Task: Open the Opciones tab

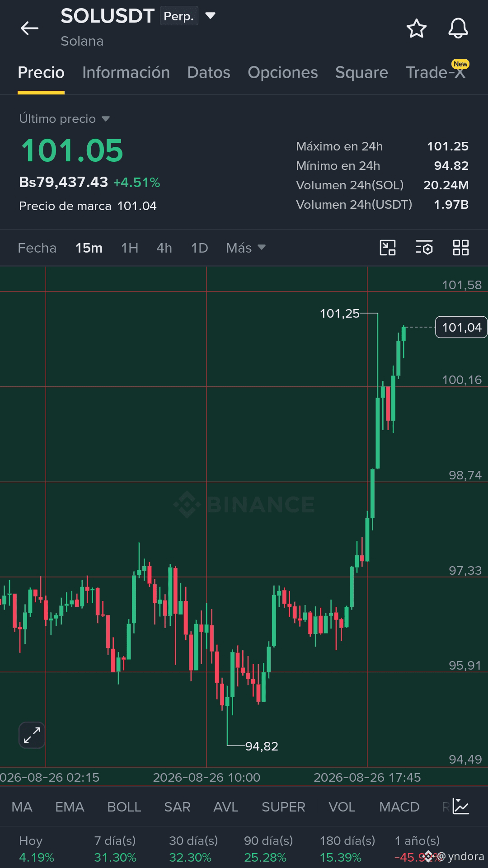Action: coord(283,72)
